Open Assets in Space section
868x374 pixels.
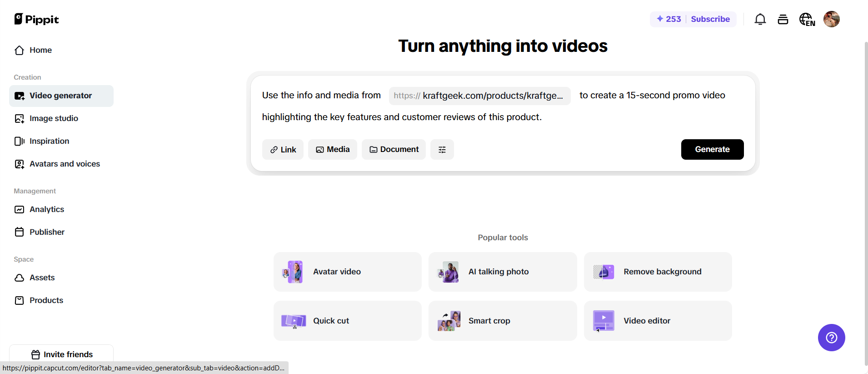point(61,278)
